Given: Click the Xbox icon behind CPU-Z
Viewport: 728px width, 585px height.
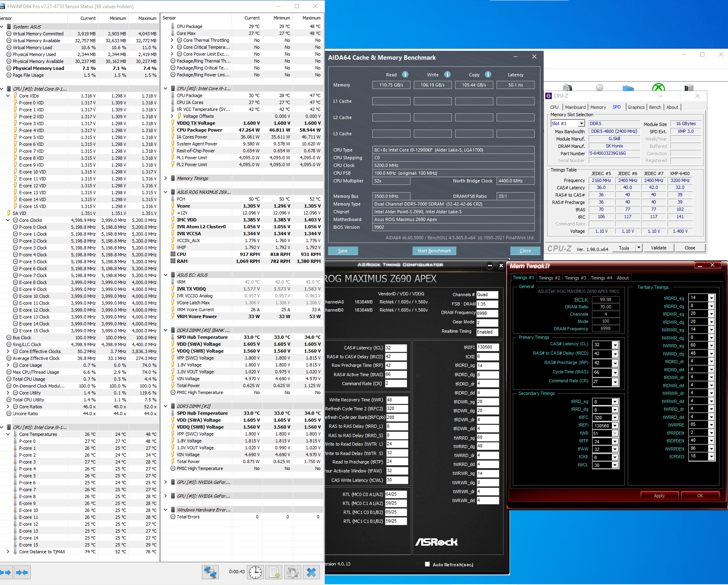Looking at the screenshot, I should [658, 87].
